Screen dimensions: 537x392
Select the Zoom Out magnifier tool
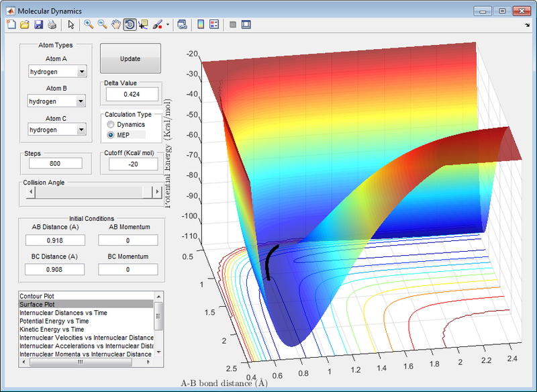102,25
